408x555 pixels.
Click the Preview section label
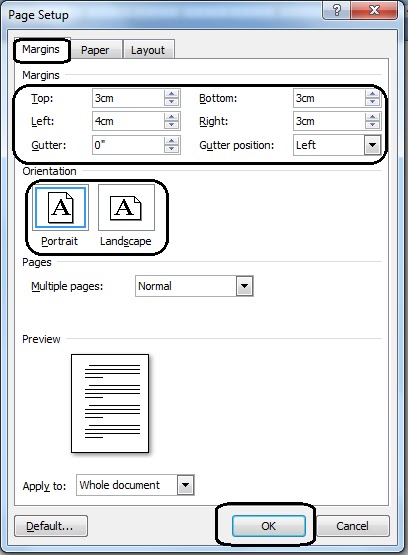[x=41, y=339]
